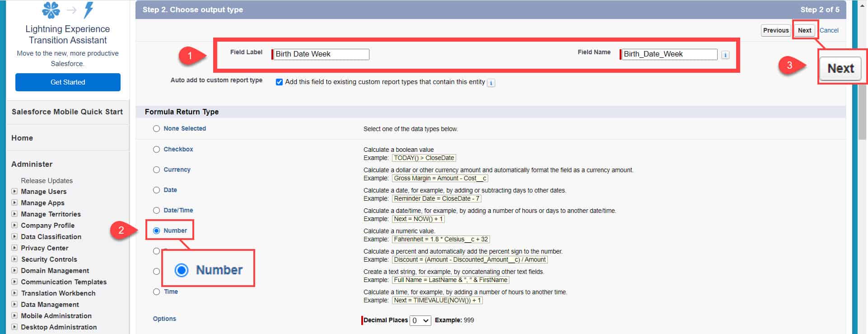Expand Data Classification section
The height and width of the screenshot is (334, 868).
coord(14,237)
